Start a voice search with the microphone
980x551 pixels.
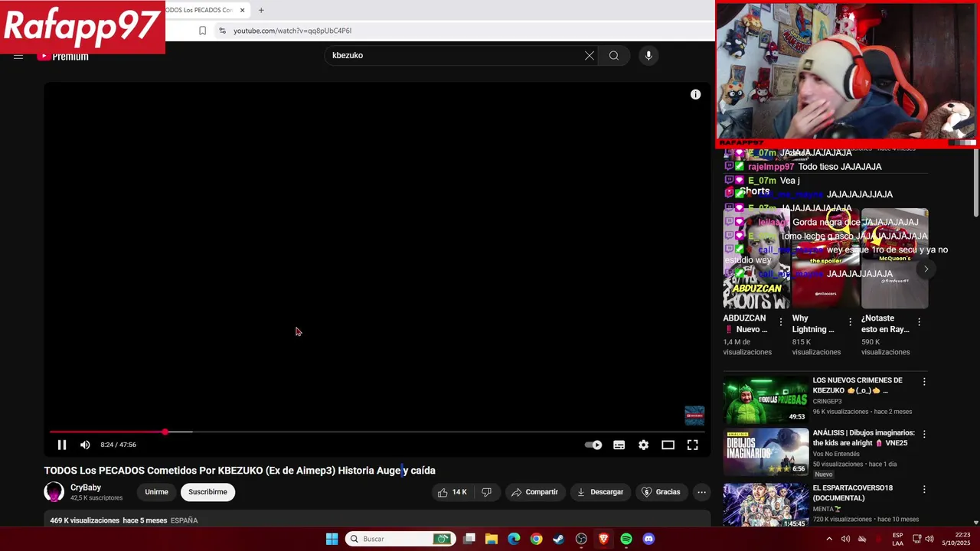[648, 55]
